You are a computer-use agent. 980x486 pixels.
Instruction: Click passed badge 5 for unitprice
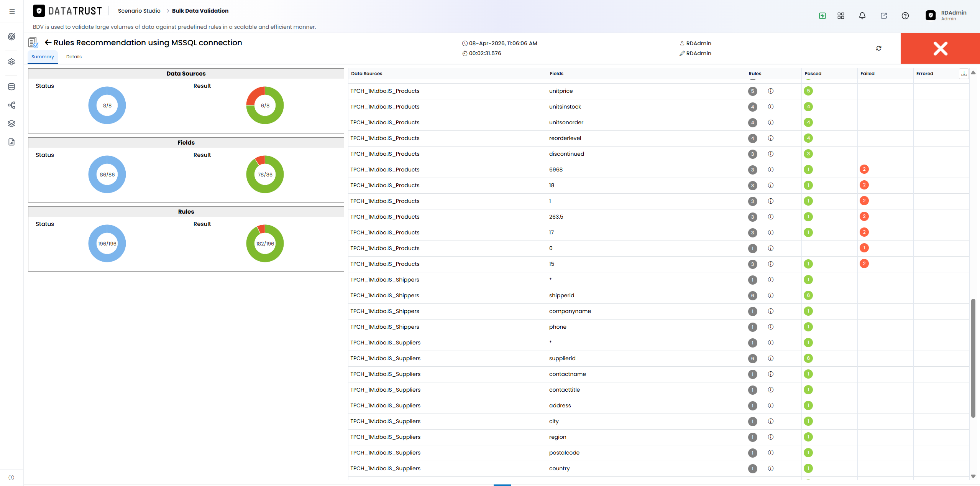(808, 91)
